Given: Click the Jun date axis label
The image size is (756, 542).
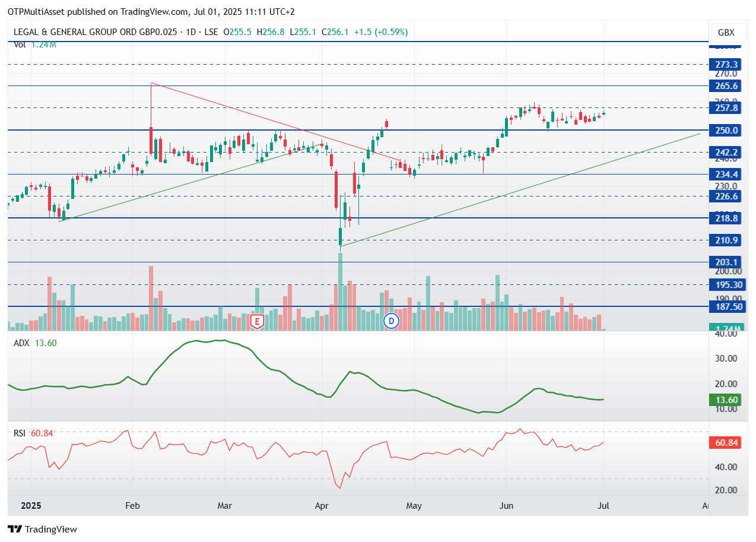Looking at the screenshot, I should click(x=506, y=506).
